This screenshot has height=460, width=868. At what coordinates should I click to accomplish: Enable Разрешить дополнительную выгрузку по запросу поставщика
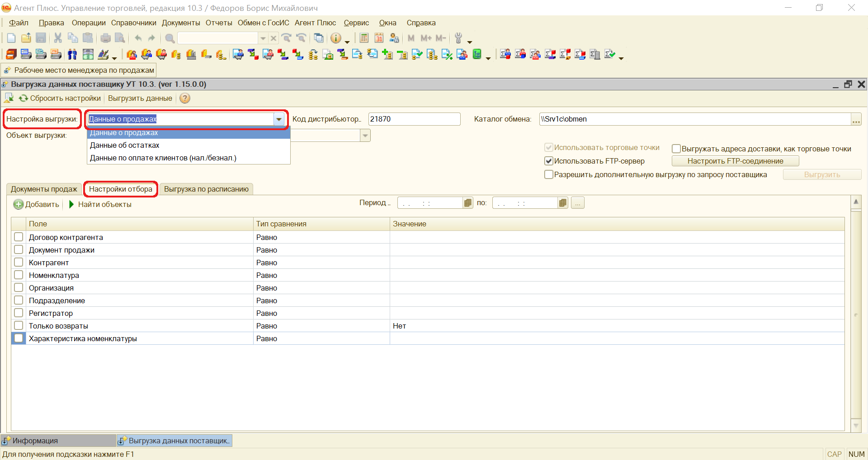pos(549,174)
